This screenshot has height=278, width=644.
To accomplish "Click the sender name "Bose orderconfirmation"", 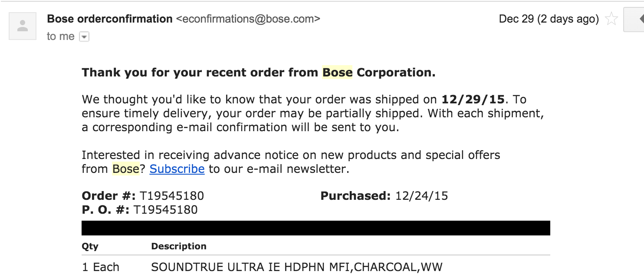I will pos(110,19).
